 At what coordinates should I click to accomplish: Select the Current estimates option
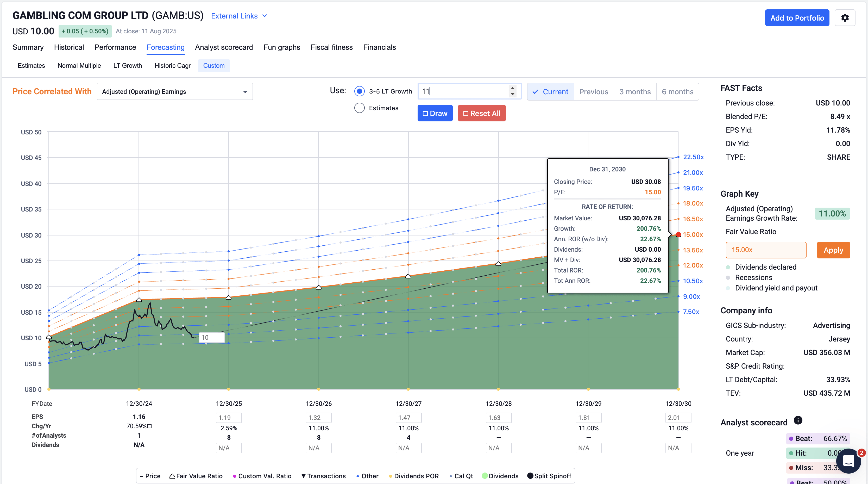point(551,92)
